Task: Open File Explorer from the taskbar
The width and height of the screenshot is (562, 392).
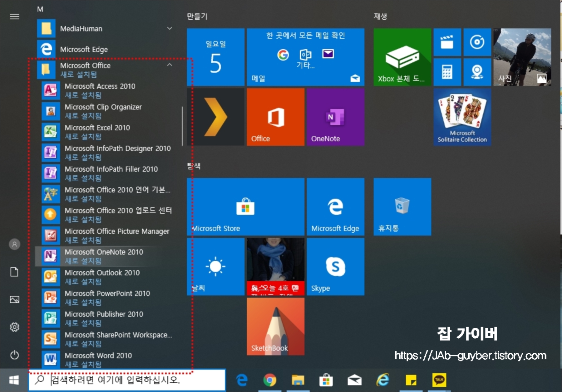Action: tap(298, 380)
